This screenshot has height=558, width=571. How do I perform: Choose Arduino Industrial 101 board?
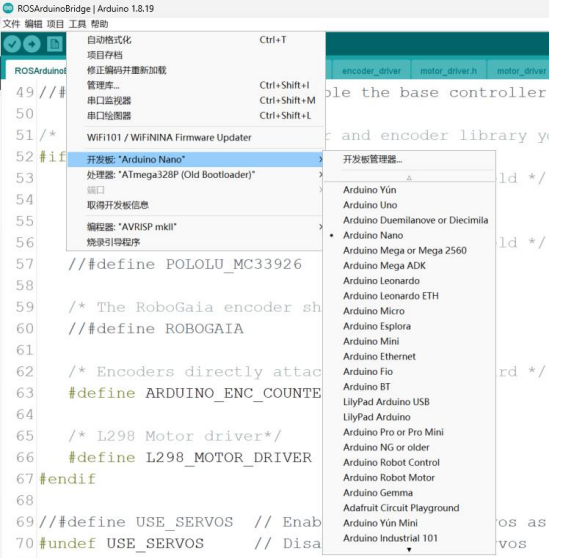click(409, 538)
